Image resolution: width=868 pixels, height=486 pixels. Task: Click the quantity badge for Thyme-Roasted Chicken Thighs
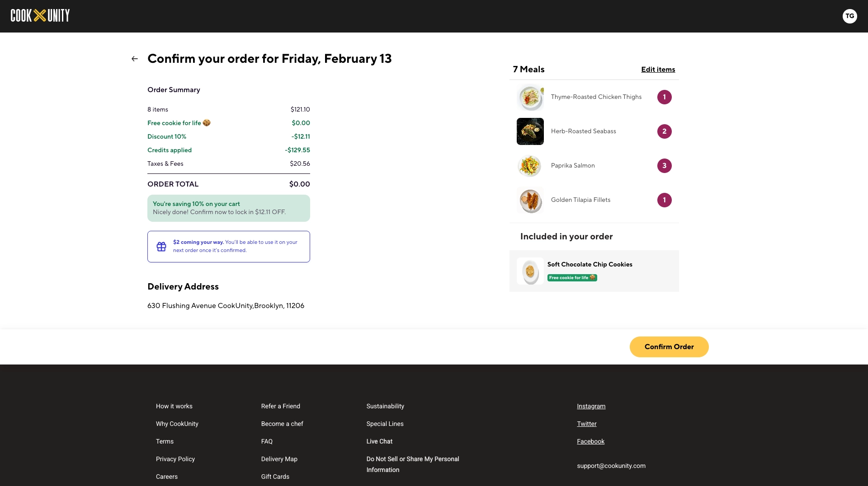coord(664,97)
